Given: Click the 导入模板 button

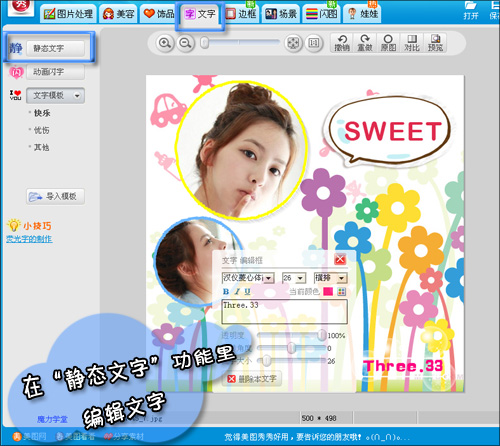Looking at the screenshot, I should (x=55, y=197).
